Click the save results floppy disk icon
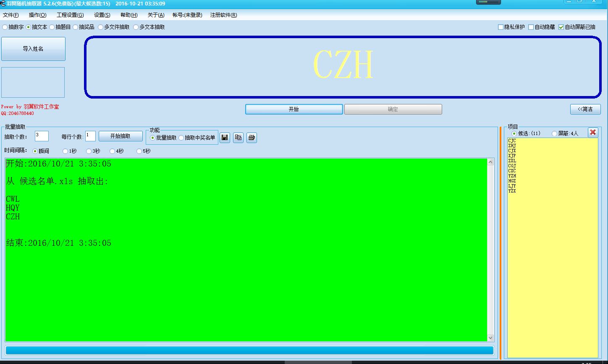The image size is (608, 364). click(x=225, y=137)
